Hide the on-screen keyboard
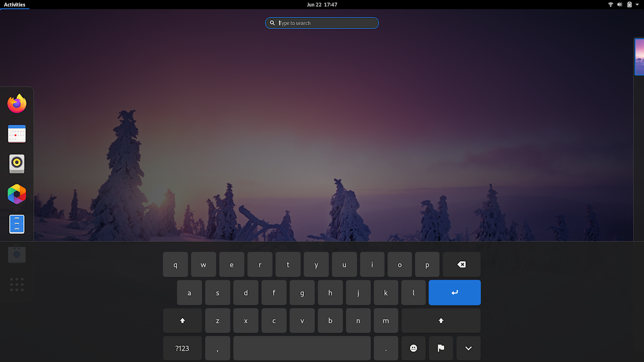Viewport: 644px width, 362px height. [x=468, y=348]
